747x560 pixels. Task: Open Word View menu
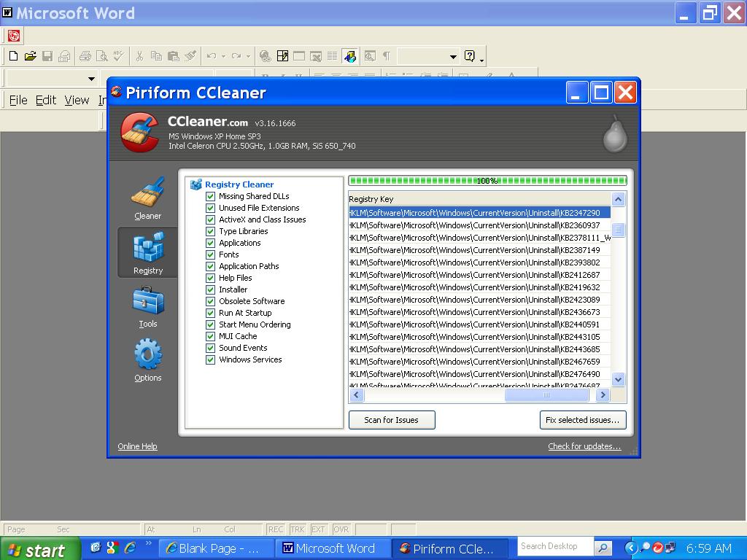click(77, 100)
